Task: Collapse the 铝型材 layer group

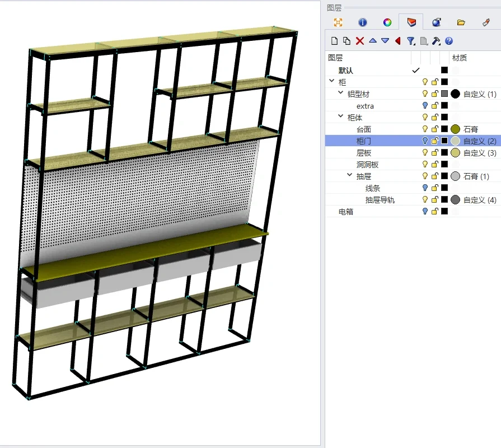Action: point(340,92)
